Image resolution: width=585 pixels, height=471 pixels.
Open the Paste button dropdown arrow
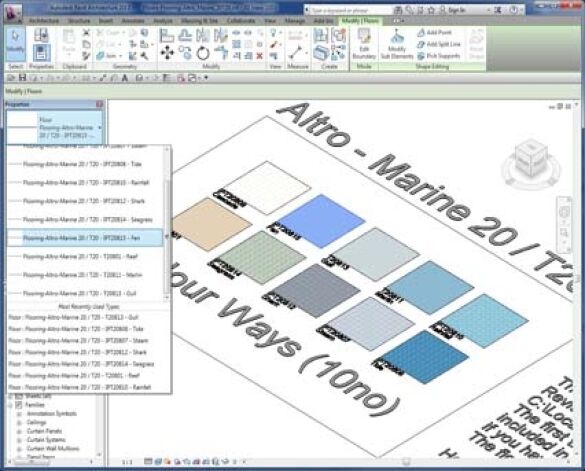tap(69, 54)
